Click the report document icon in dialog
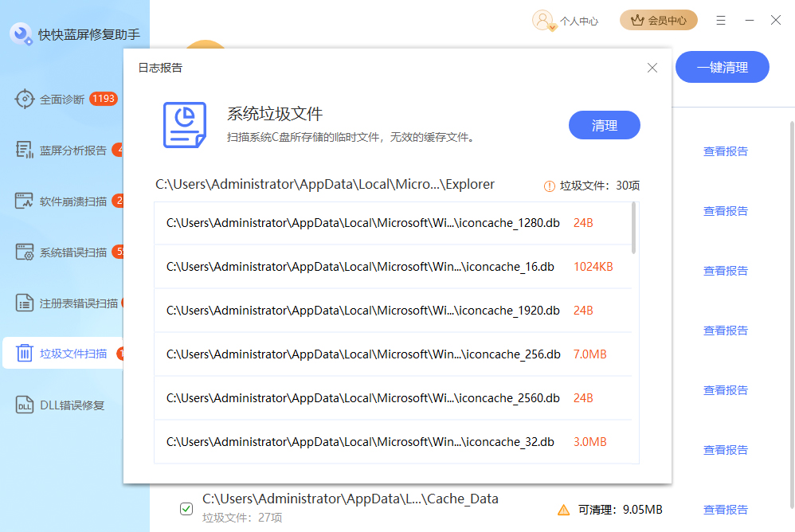 click(x=184, y=127)
